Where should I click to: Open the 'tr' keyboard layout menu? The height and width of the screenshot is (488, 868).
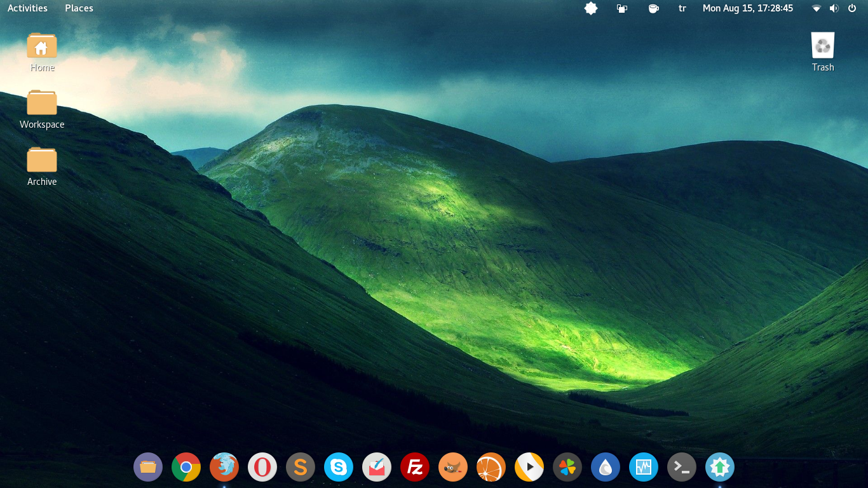click(682, 8)
